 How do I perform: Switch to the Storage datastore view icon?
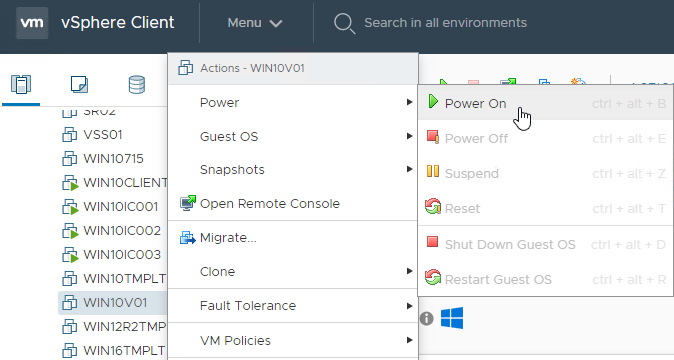click(137, 84)
